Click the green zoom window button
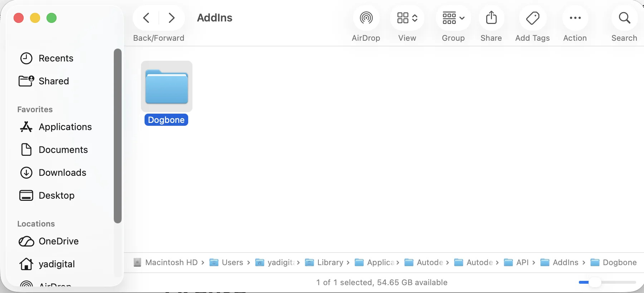The height and width of the screenshot is (293, 644). [x=52, y=18]
